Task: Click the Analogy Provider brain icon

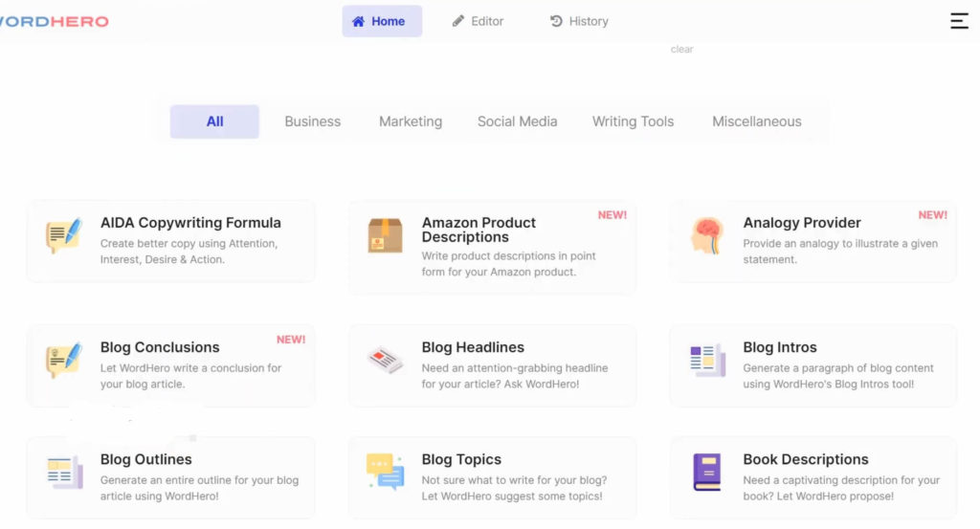Action: point(707,235)
